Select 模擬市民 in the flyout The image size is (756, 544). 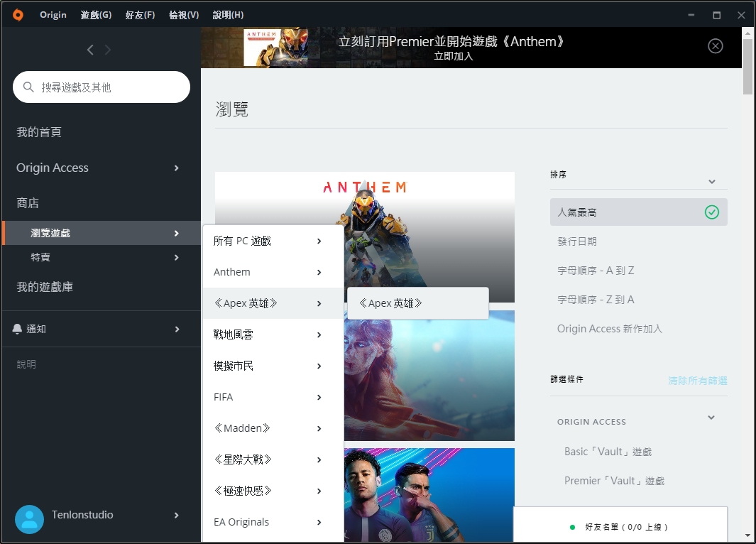[273, 366]
